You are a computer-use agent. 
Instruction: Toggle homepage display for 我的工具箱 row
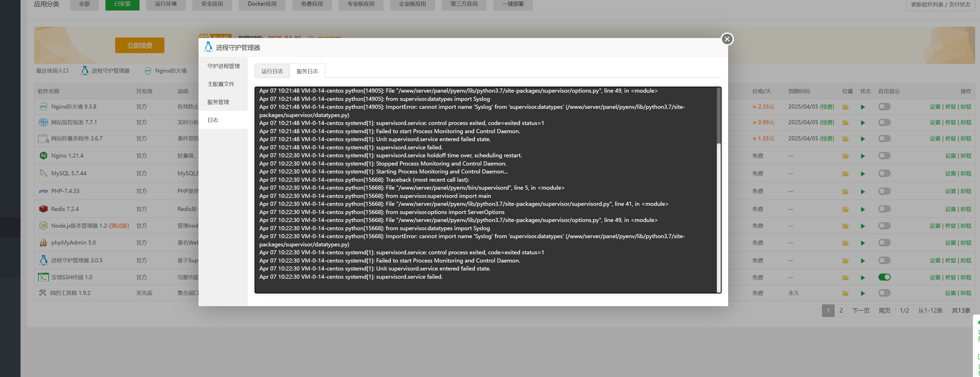coord(884,293)
